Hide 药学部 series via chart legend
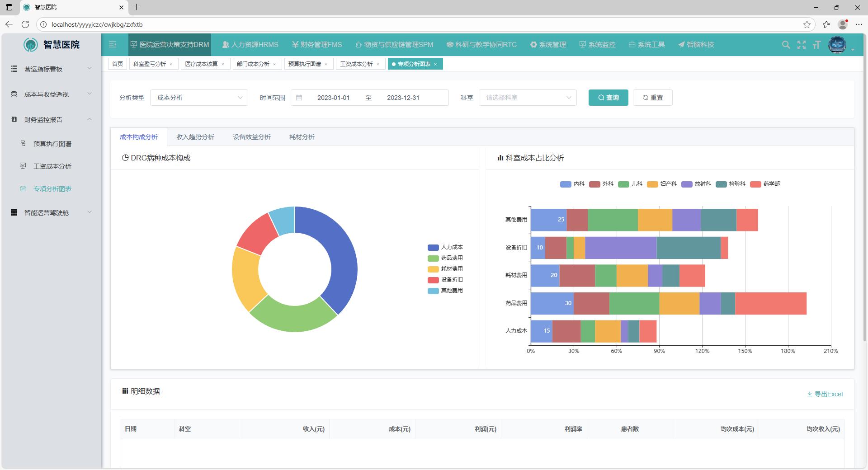Viewport: 868px width, 470px height. (x=765, y=184)
